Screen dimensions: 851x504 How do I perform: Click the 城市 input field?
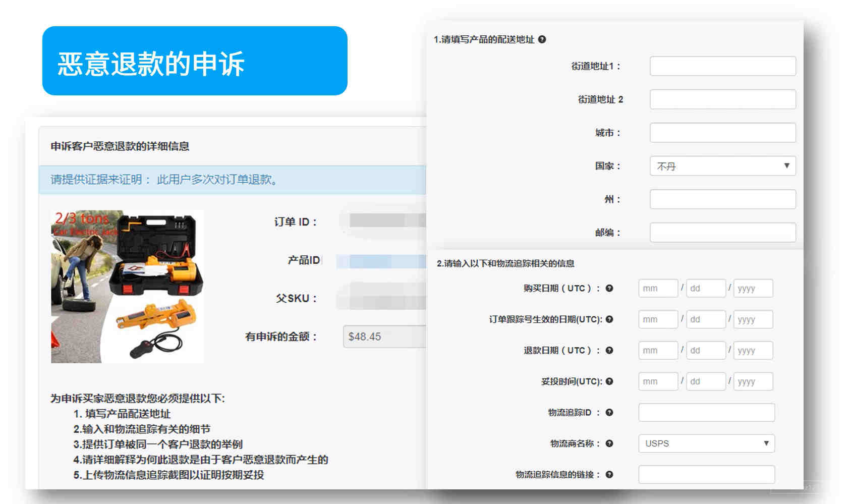[722, 133]
